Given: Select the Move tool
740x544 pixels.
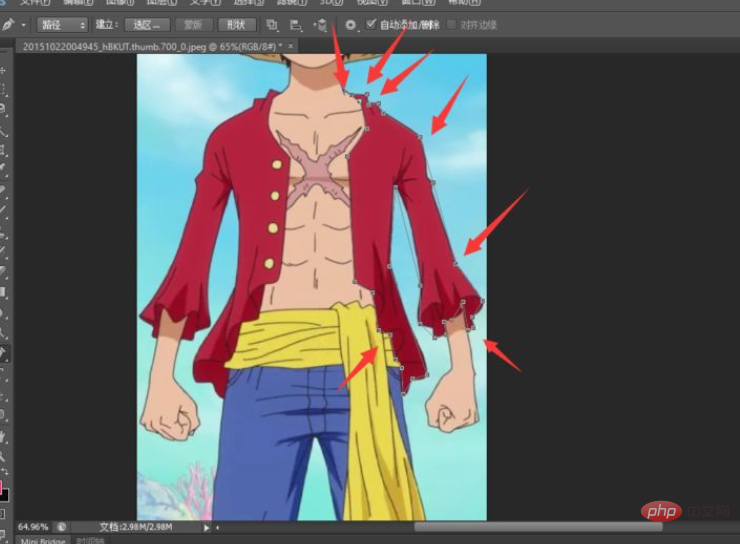Looking at the screenshot, I should click(3, 71).
